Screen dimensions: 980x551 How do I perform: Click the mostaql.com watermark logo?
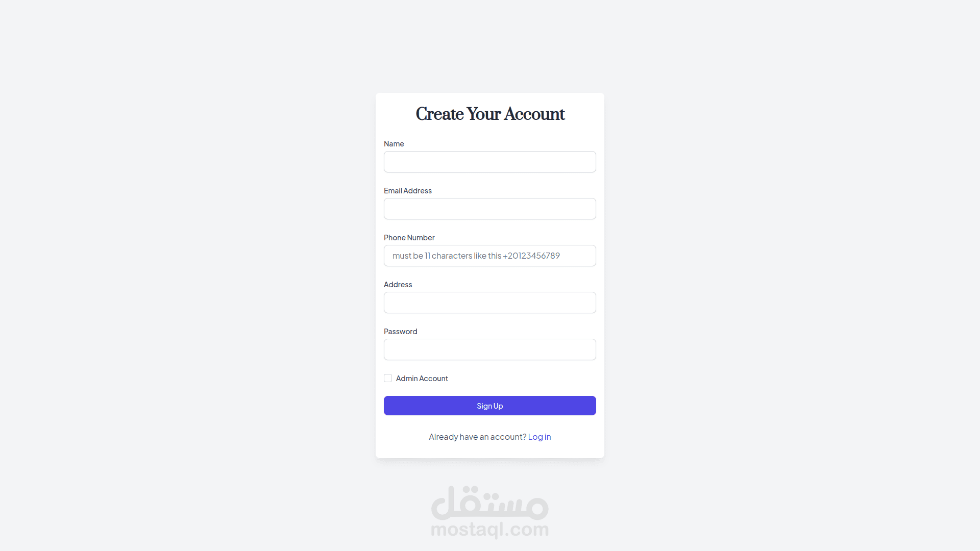[489, 530]
